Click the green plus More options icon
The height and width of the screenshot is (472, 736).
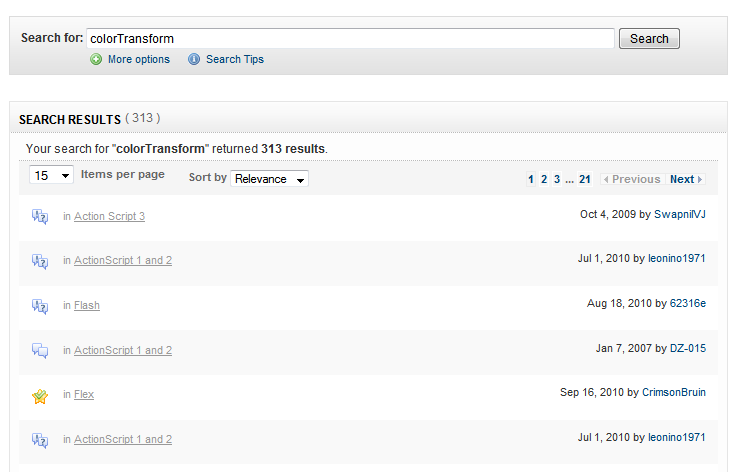pos(96,60)
